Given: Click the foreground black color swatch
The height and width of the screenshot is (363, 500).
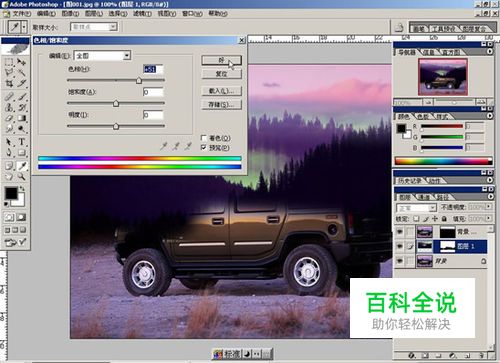Looking at the screenshot, I should click(11, 193).
